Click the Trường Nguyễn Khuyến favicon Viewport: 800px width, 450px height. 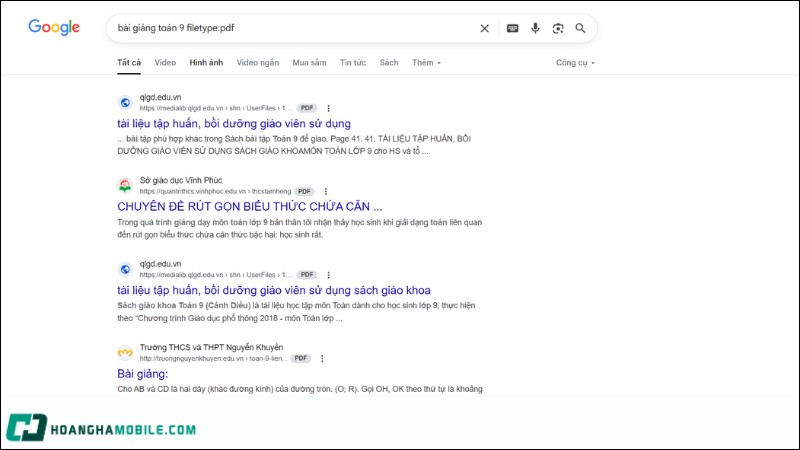tap(125, 353)
